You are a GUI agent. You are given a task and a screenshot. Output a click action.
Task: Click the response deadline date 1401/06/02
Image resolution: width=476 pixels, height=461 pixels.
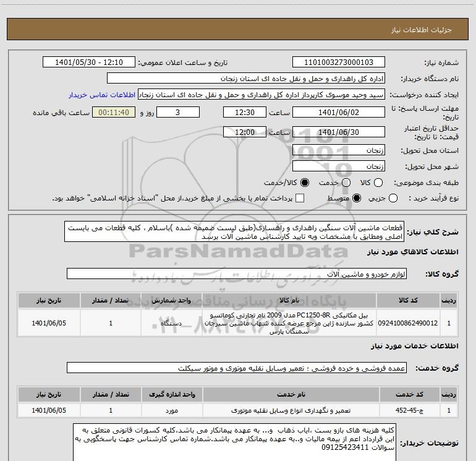point(339,112)
